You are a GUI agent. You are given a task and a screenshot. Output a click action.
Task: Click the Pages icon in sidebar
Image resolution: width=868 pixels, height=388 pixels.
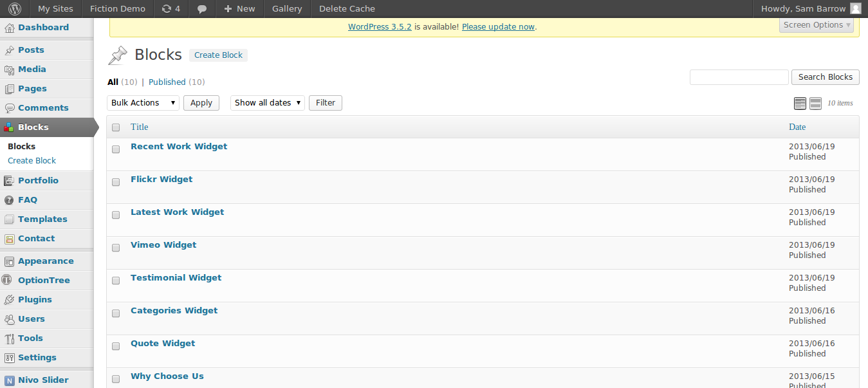click(x=9, y=89)
